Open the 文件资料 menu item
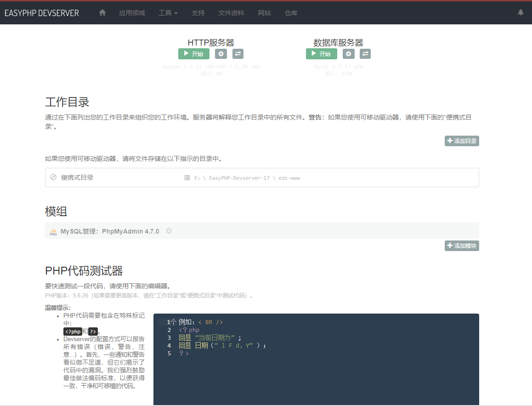This screenshot has height=406, width=532. point(231,13)
